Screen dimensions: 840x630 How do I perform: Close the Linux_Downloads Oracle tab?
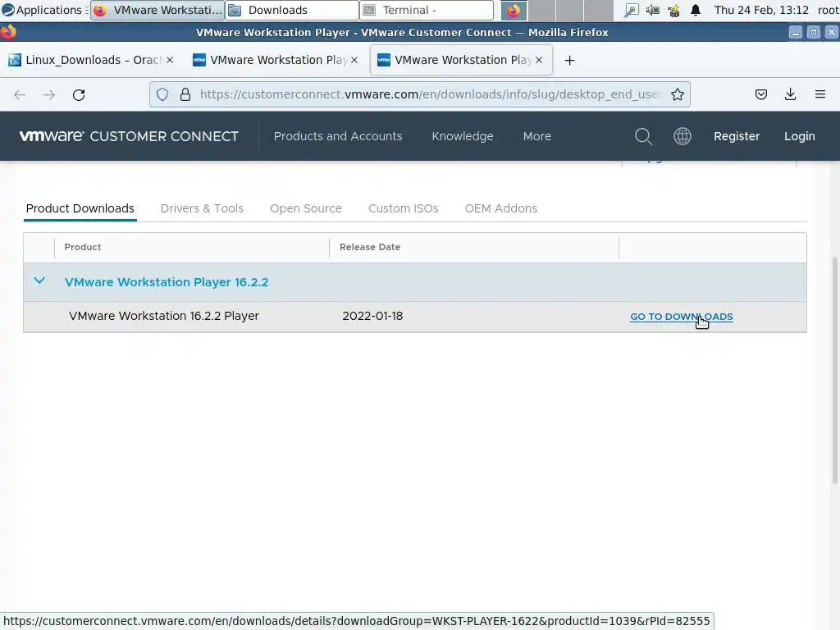click(x=170, y=60)
